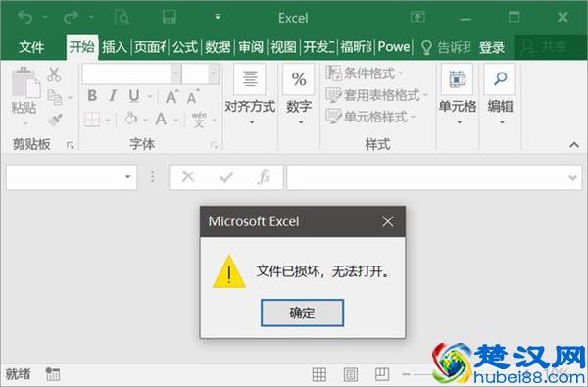Open 套用表格格式 table format menu
This screenshot has width=588, height=387.
pyautogui.click(x=376, y=95)
